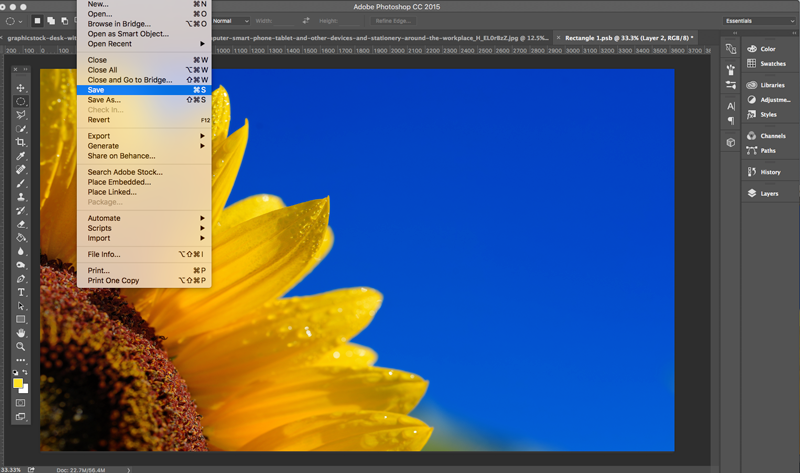The width and height of the screenshot is (800, 473).
Task: Expand the Export submenu
Action: click(x=144, y=136)
